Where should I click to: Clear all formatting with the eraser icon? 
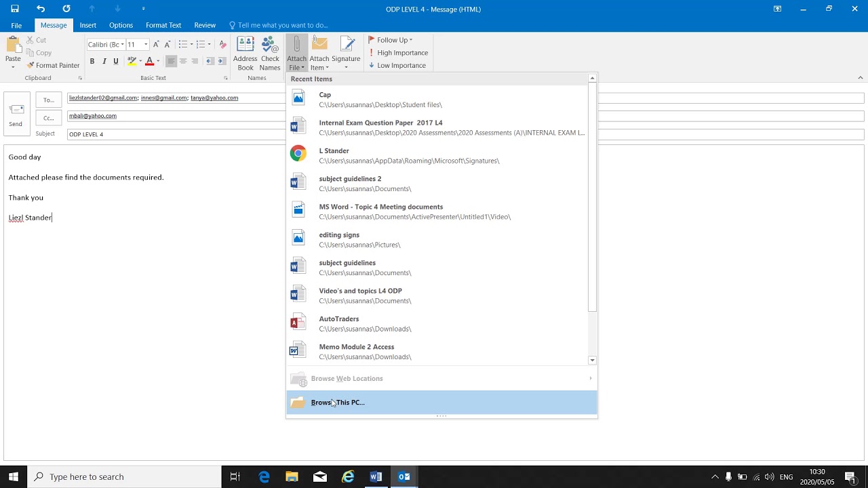(x=222, y=44)
